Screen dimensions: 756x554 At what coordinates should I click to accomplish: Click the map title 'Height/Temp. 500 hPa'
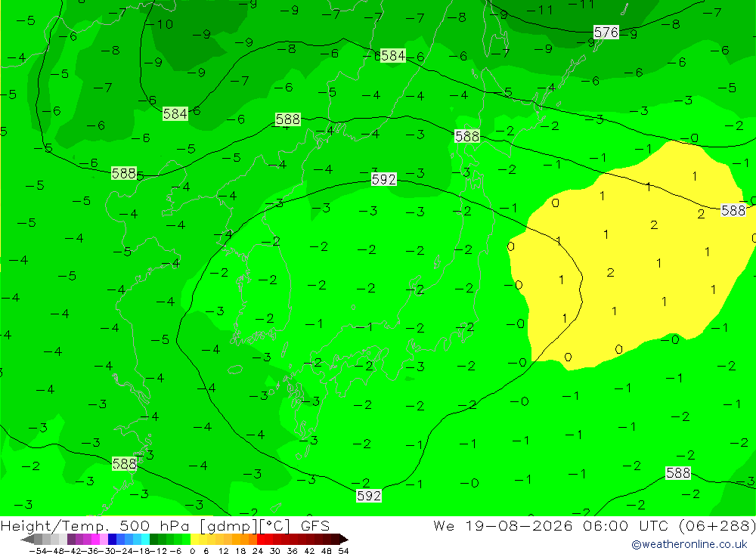97,525
